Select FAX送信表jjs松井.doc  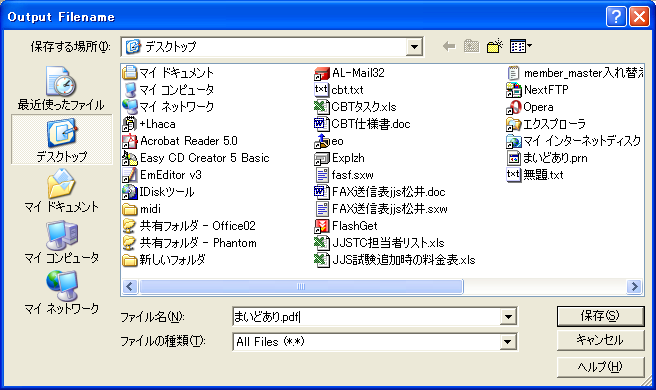pyautogui.click(x=380, y=192)
